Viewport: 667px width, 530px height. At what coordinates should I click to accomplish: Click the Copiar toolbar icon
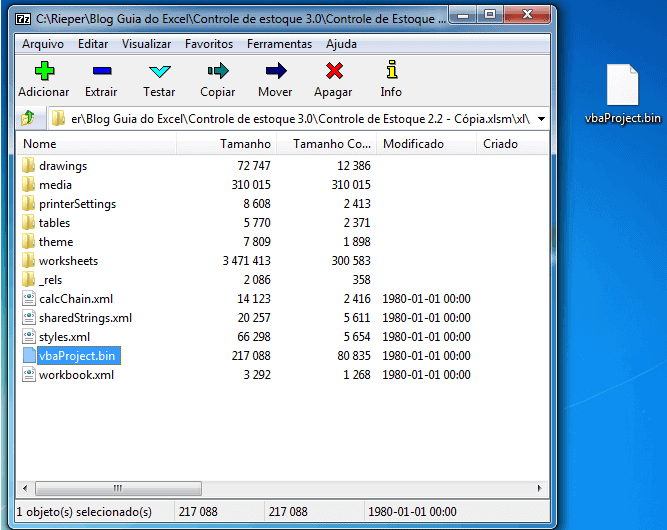(x=217, y=71)
